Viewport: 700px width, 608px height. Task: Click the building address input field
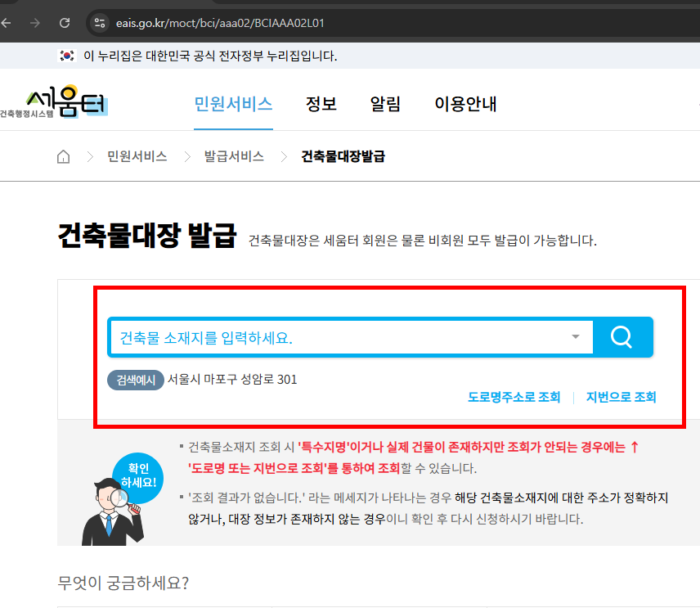pyautogui.click(x=327, y=337)
